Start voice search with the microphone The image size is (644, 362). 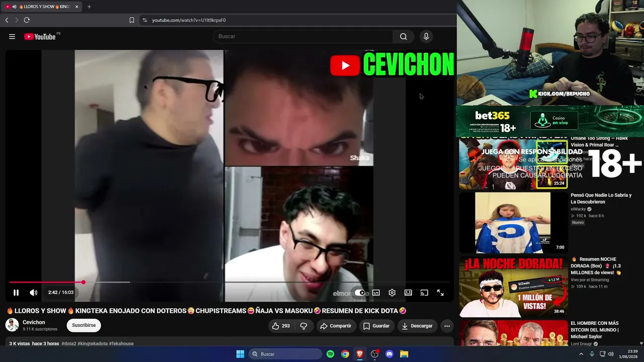[x=426, y=36]
